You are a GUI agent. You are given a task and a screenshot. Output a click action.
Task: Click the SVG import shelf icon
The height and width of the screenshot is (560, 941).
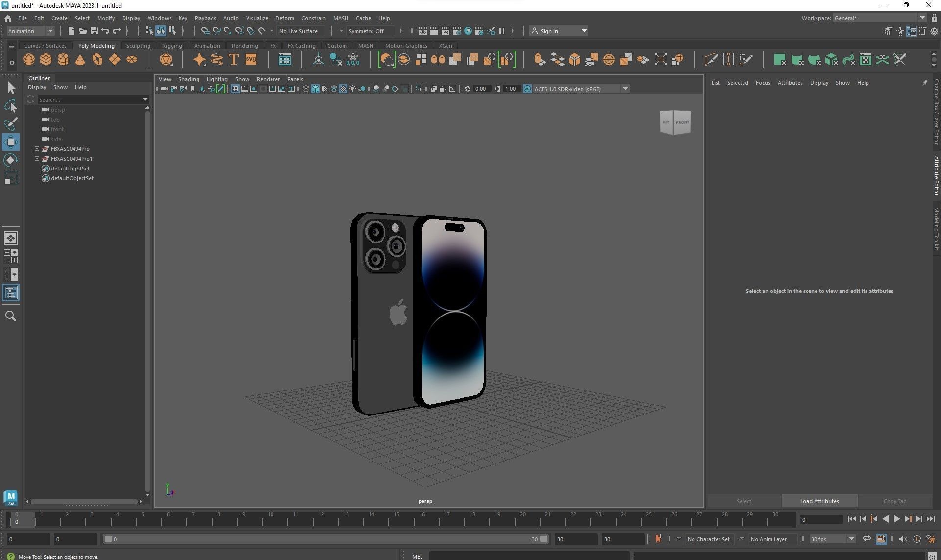pos(251,60)
